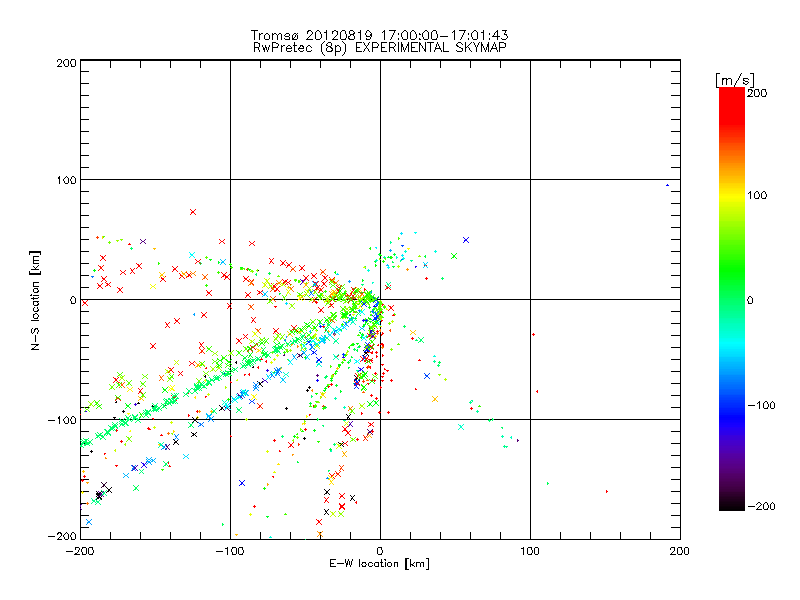The height and width of the screenshot is (600, 800).
Task: Select the [m/s] unit label above the color bar
Action: [x=735, y=80]
